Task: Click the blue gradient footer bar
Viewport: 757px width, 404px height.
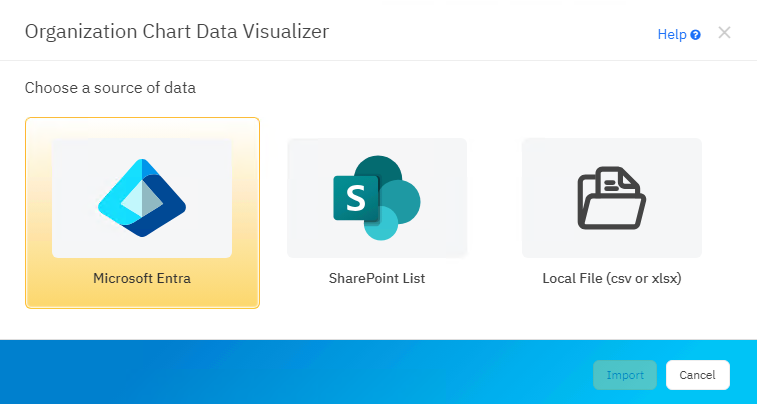Action: pyautogui.click(x=300, y=372)
